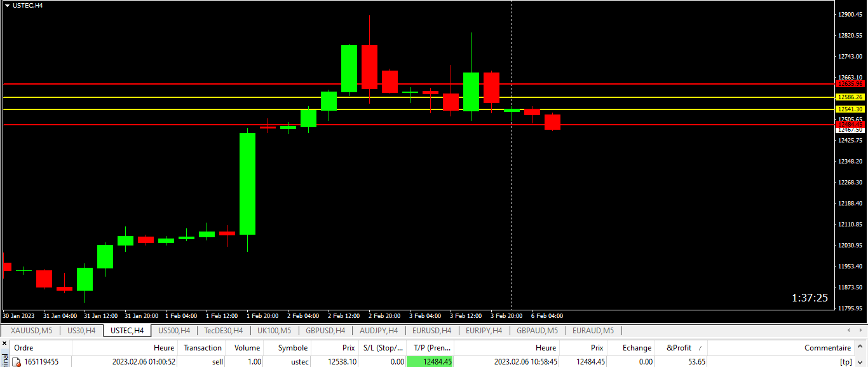This screenshot has width=868, height=367.
Task: Sort by the Transaction column header
Action: tap(203, 348)
